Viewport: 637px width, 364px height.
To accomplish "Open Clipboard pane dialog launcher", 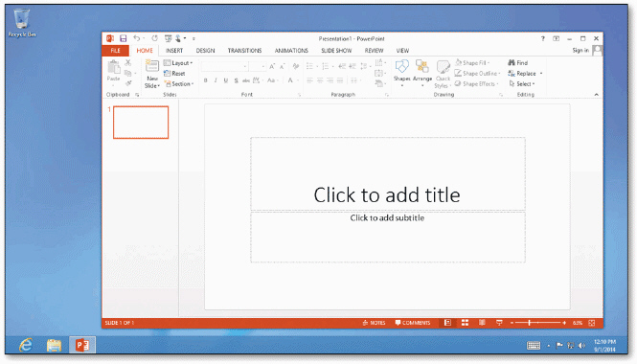I will (137, 95).
